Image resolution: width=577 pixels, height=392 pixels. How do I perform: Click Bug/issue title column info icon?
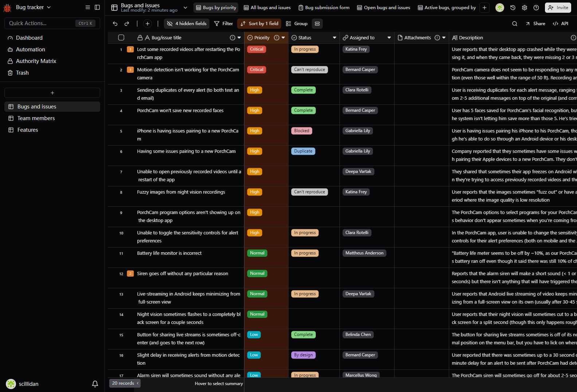coord(232,38)
